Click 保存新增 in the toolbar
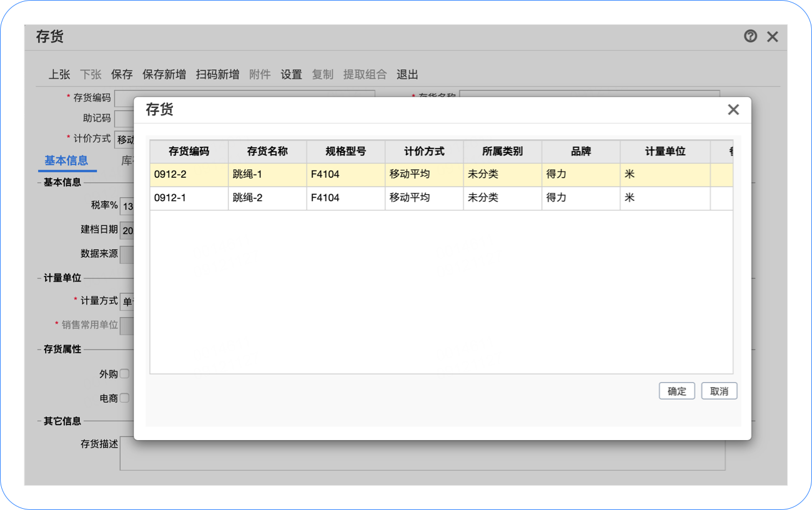Viewport: 812px width, 510px height. (x=164, y=74)
